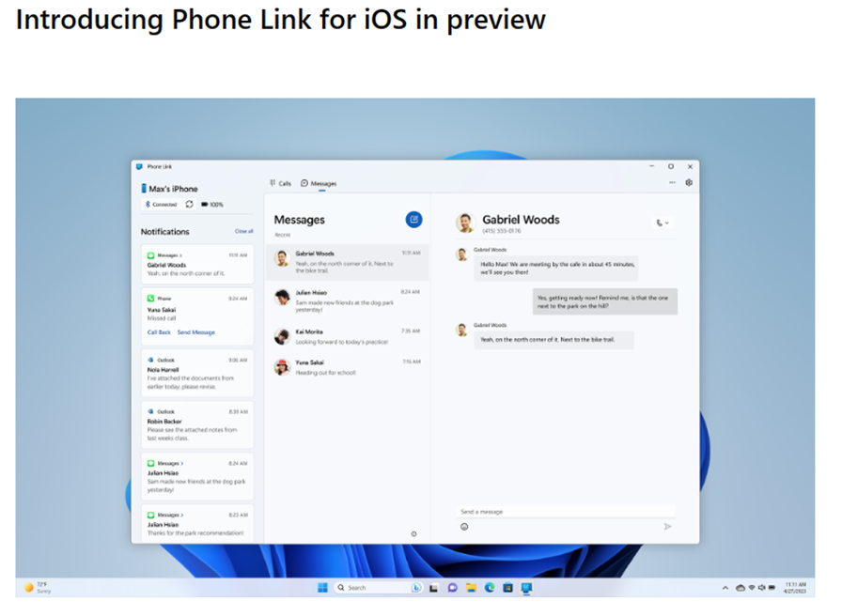Click the Max's iPhone device icon
Screen dimensions: 842x616
144,189
